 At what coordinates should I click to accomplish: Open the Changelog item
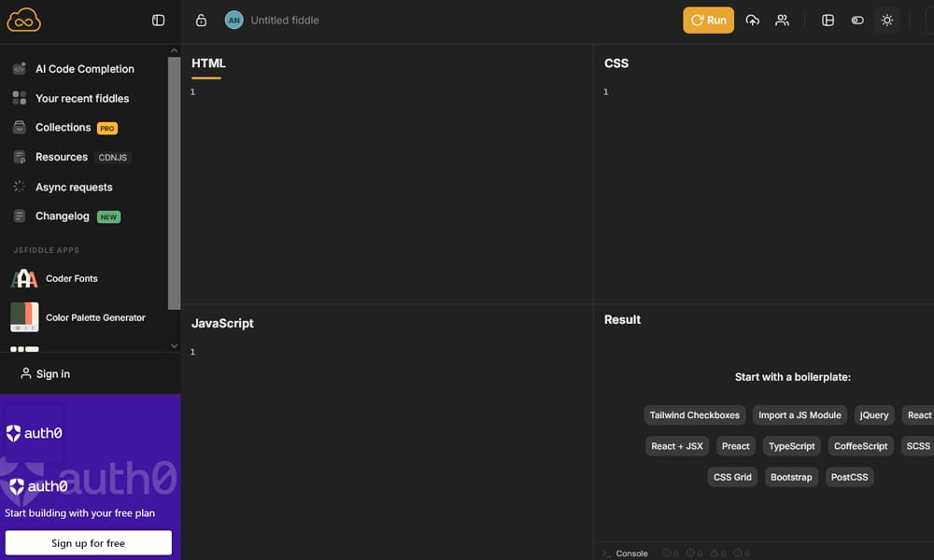point(63,216)
